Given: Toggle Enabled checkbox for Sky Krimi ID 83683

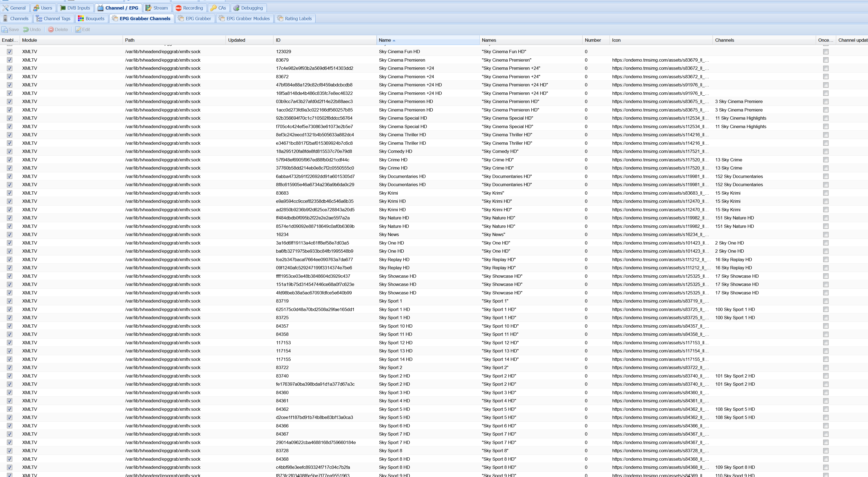Looking at the screenshot, I should (x=10, y=193).
